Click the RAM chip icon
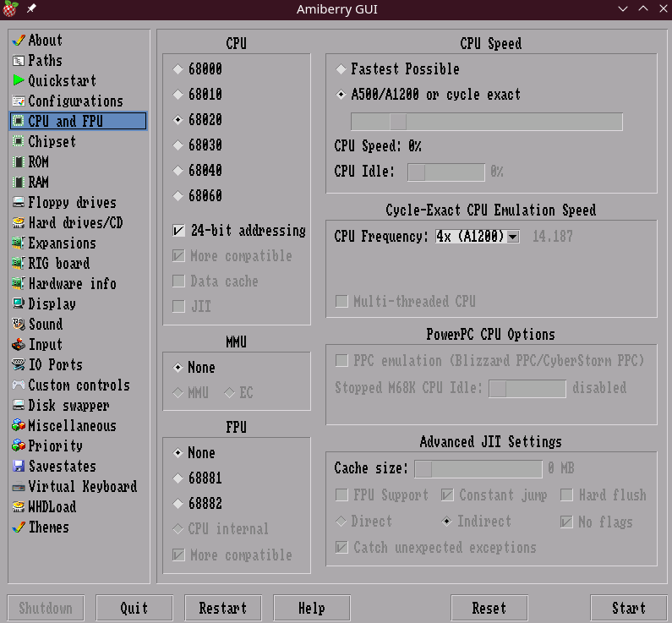 pos(19,182)
